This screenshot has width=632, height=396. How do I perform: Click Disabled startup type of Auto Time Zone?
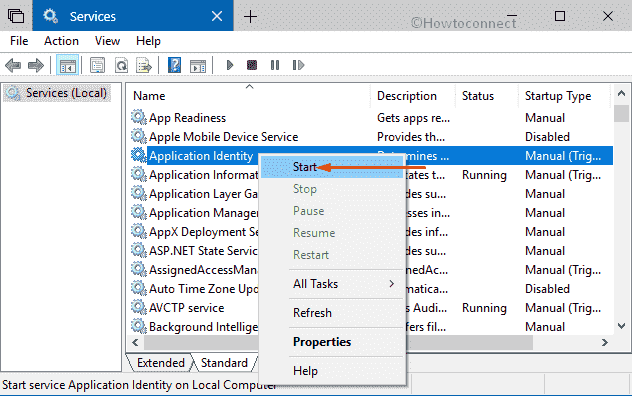[547, 289]
